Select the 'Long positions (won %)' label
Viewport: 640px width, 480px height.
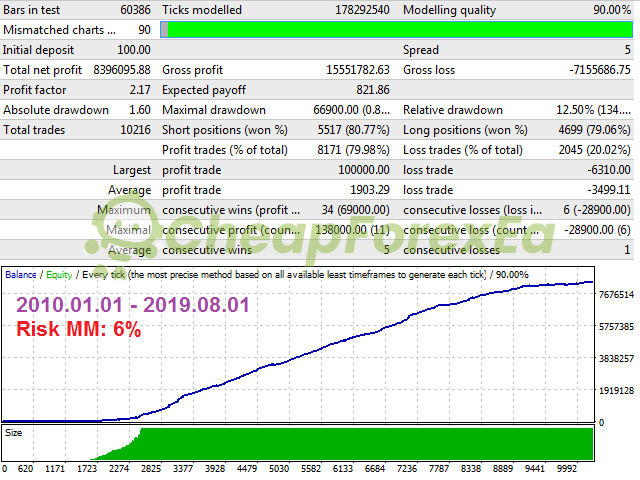tap(465, 130)
